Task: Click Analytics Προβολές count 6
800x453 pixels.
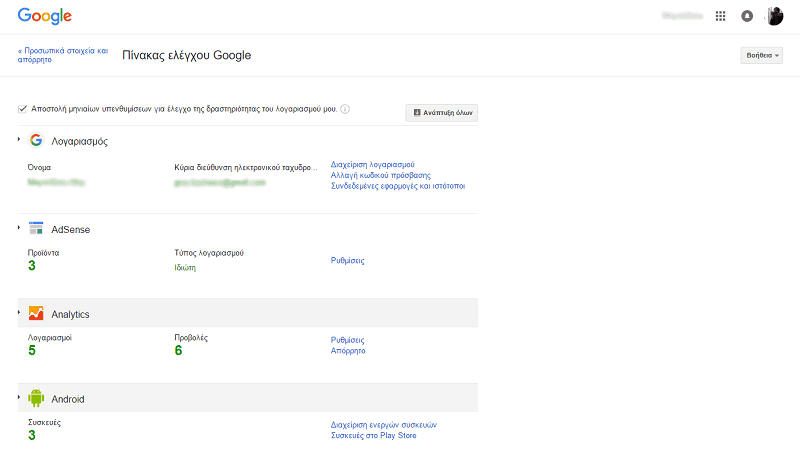Action: pos(178,350)
